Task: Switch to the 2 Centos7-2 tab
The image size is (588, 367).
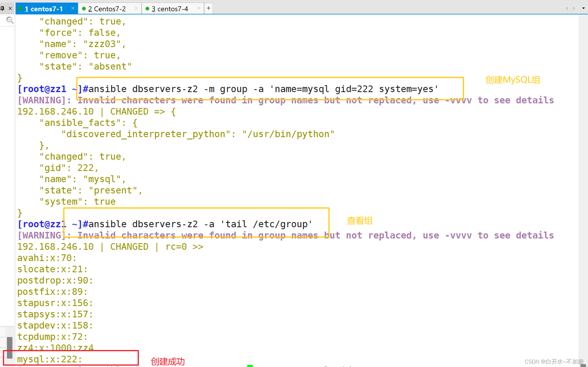Action: point(107,9)
